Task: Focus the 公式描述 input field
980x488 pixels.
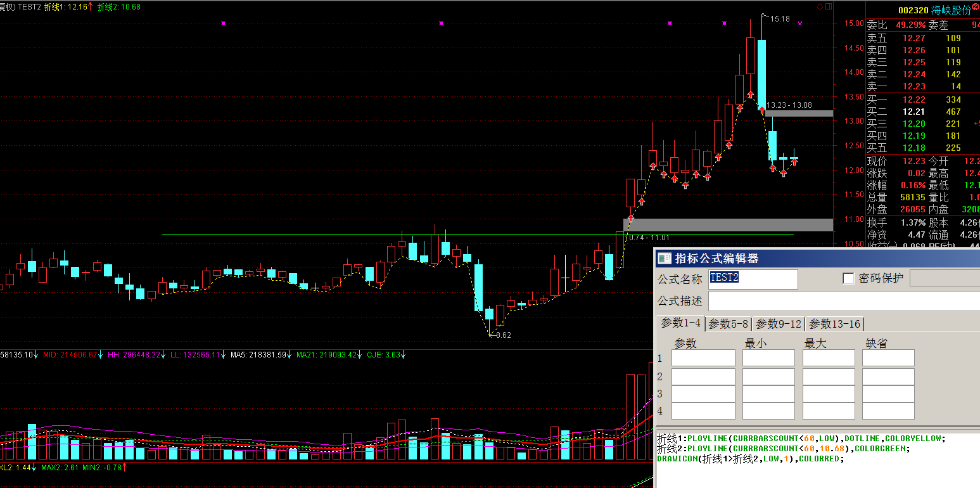Action: (x=843, y=301)
